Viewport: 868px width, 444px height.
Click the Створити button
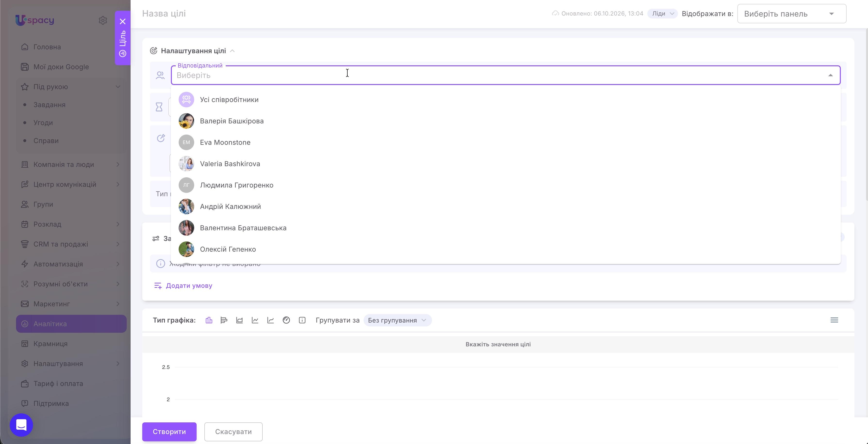pyautogui.click(x=169, y=432)
